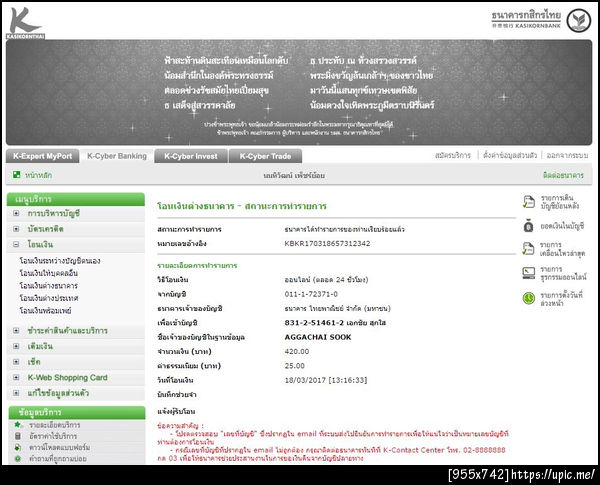Viewport: 600px width, 485px height.
Task: Click amount value 420.00
Action: tap(297, 351)
